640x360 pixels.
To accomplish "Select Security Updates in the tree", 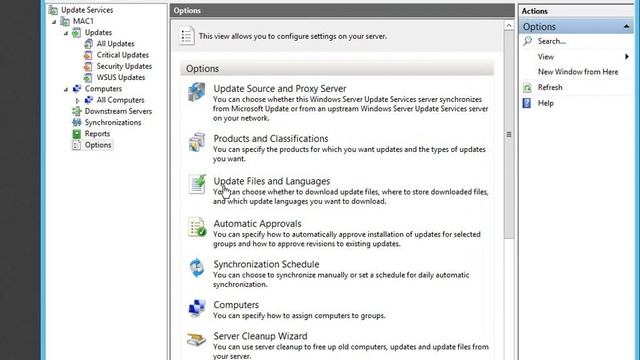I will tap(124, 66).
